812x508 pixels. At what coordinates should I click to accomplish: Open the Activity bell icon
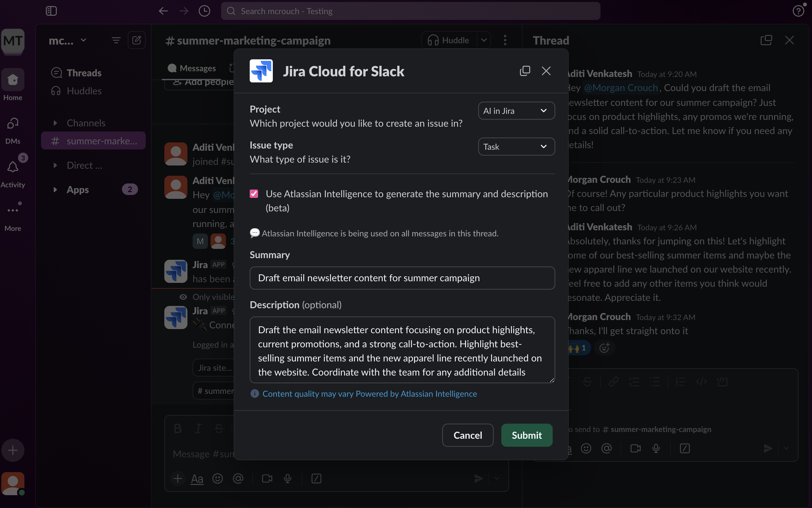(x=13, y=167)
